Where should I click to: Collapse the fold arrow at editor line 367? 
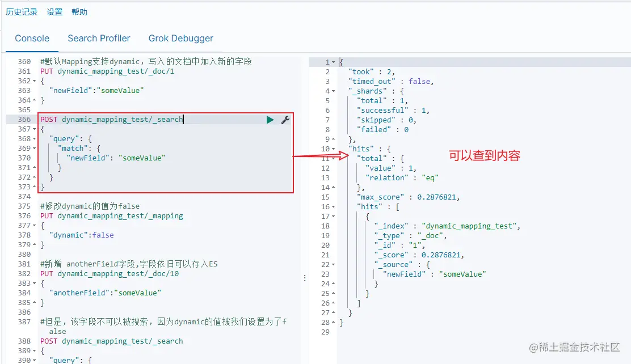[x=34, y=129]
